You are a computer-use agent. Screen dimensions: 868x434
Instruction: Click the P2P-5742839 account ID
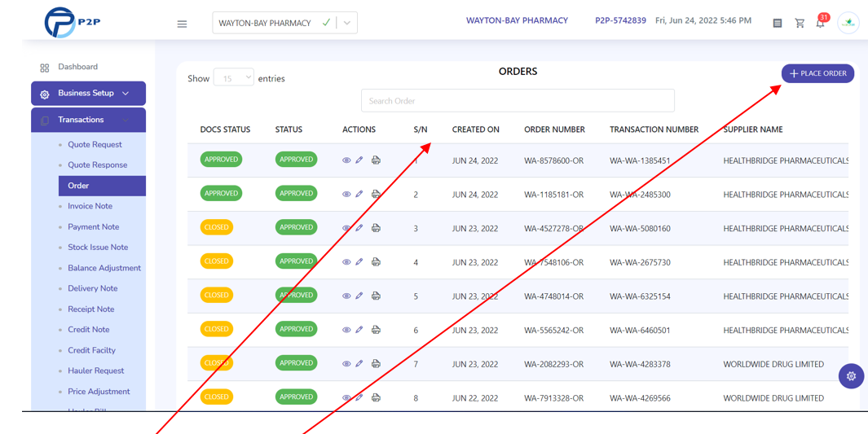pyautogui.click(x=620, y=20)
